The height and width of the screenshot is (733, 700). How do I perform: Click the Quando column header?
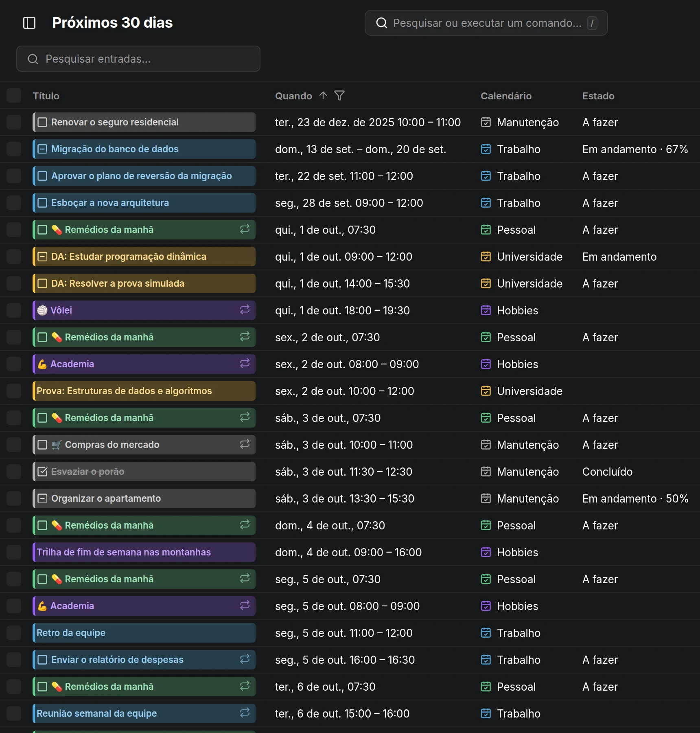point(293,96)
